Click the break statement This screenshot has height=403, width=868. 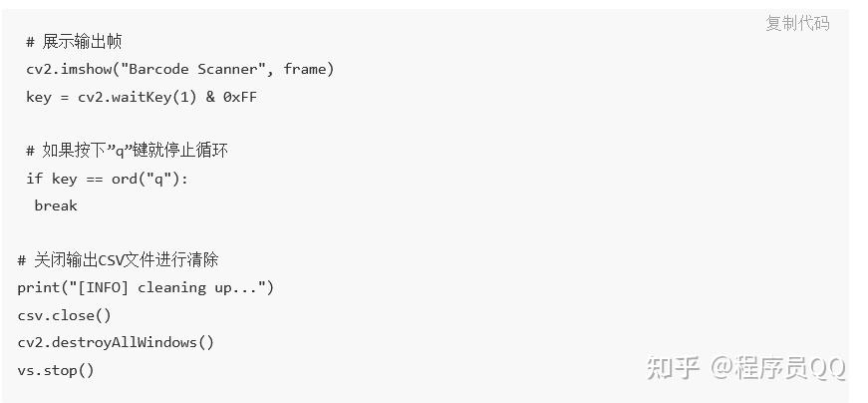(56, 205)
